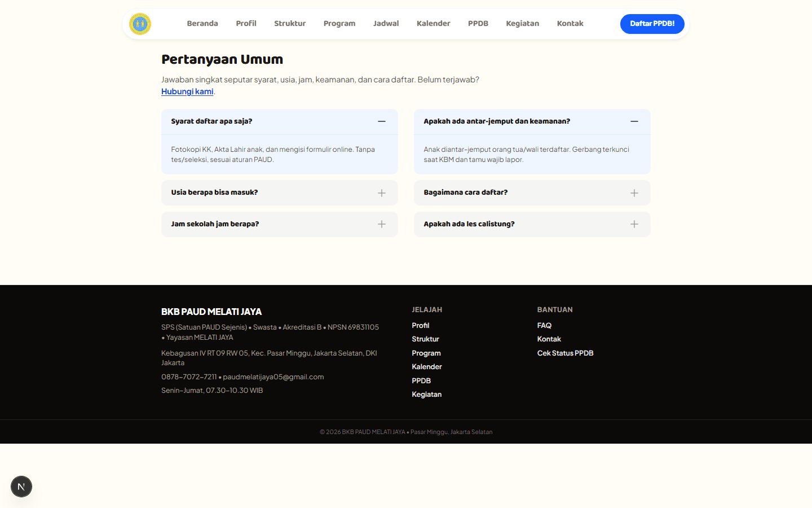Image resolution: width=812 pixels, height=508 pixels.
Task: Collapse 'Apakah ada antar-jemput dan keamanan?' minus icon
Action: pyautogui.click(x=634, y=121)
